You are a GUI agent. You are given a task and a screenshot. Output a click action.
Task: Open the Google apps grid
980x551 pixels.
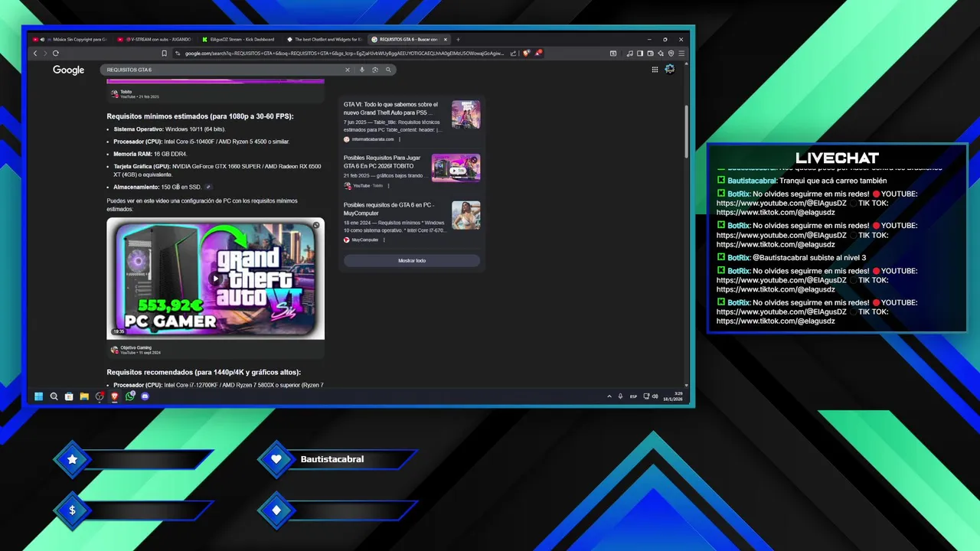point(655,70)
